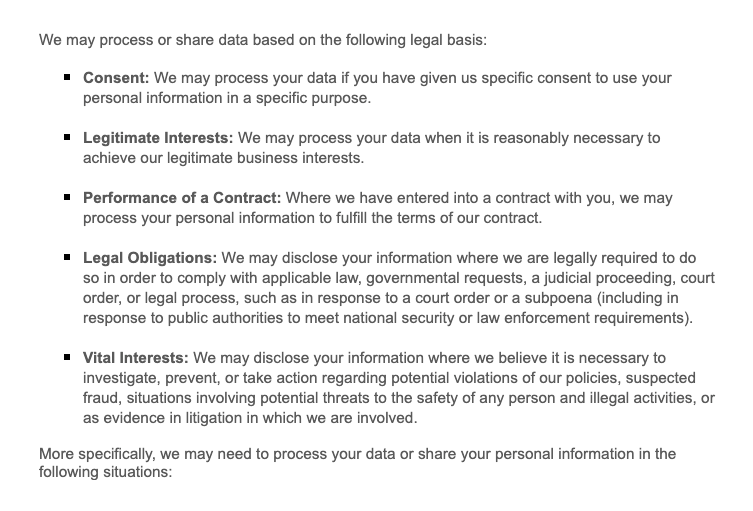Image resolution: width=753 pixels, height=511 pixels.
Task: Click the bold "Consent:" heading
Action: 116,78
